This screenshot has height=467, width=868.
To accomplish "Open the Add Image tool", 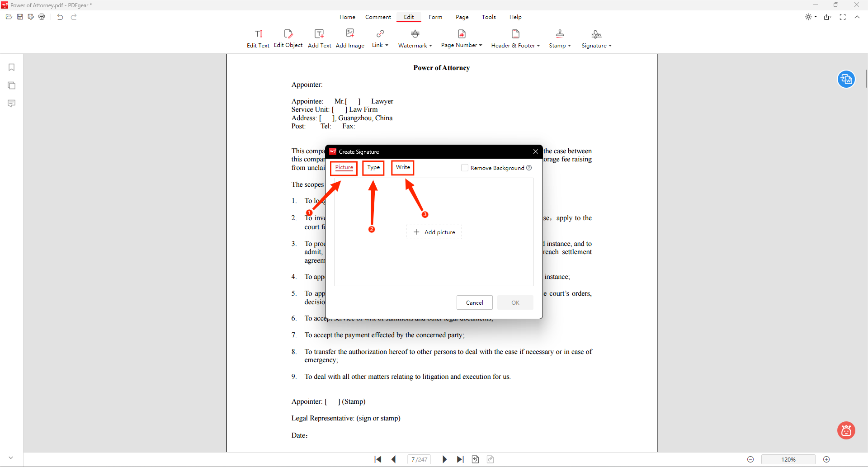I will point(350,38).
